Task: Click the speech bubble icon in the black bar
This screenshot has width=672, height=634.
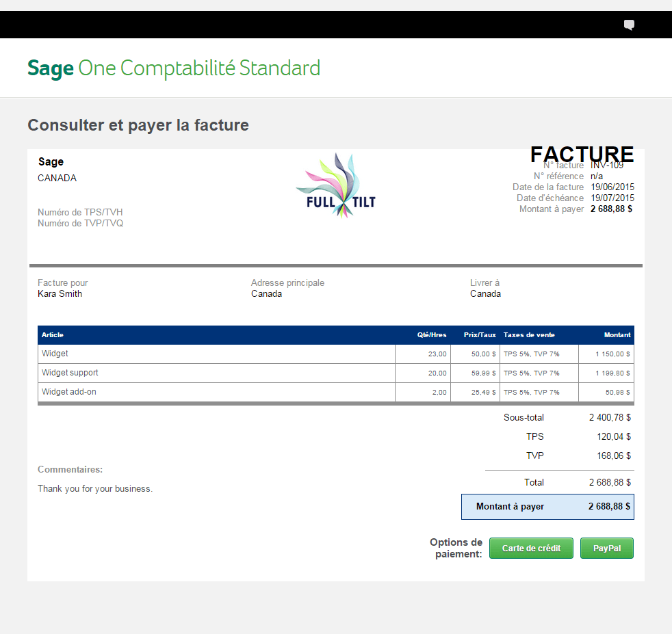Action: (629, 25)
